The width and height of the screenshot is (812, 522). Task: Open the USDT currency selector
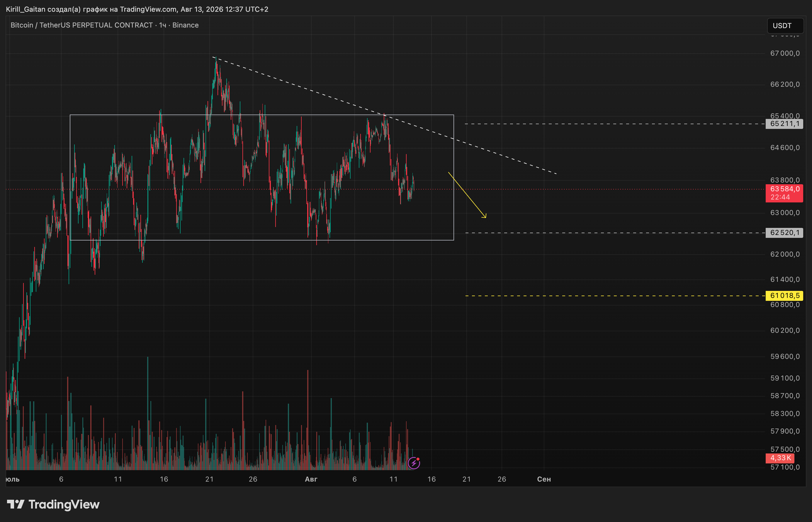point(785,26)
